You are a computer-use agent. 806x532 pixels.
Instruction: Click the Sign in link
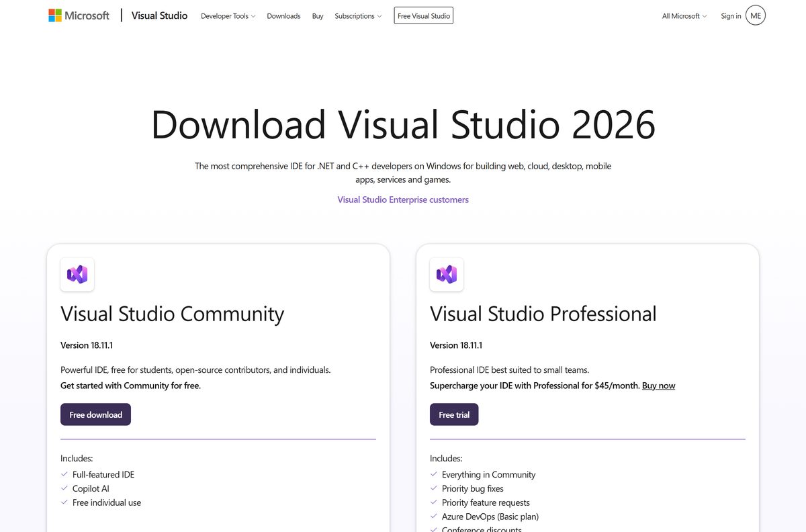731,16
